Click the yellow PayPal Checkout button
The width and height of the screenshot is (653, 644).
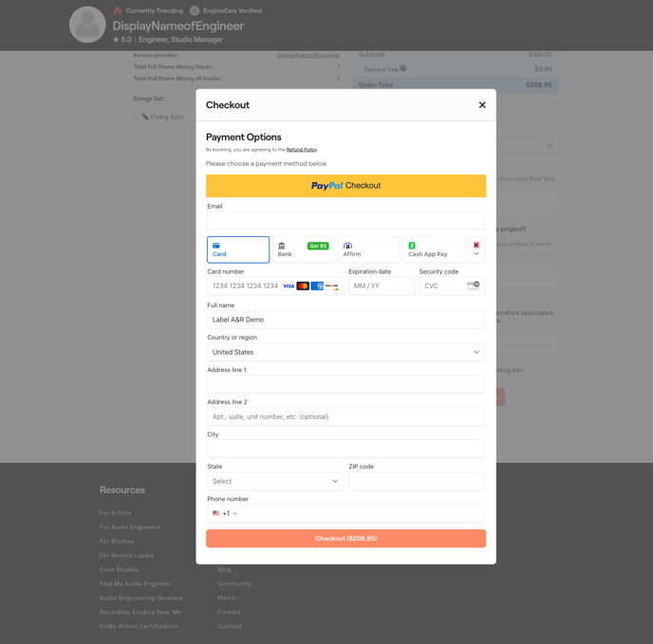point(345,186)
